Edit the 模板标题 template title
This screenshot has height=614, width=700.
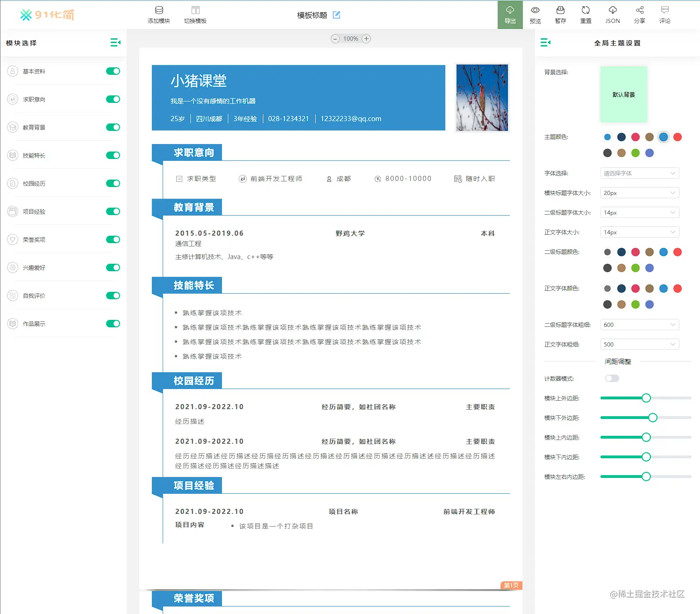[x=336, y=15]
